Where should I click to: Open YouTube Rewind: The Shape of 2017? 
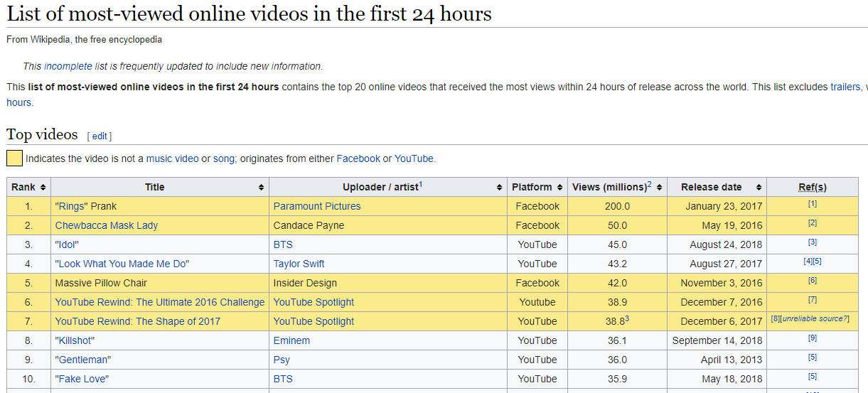click(x=137, y=321)
